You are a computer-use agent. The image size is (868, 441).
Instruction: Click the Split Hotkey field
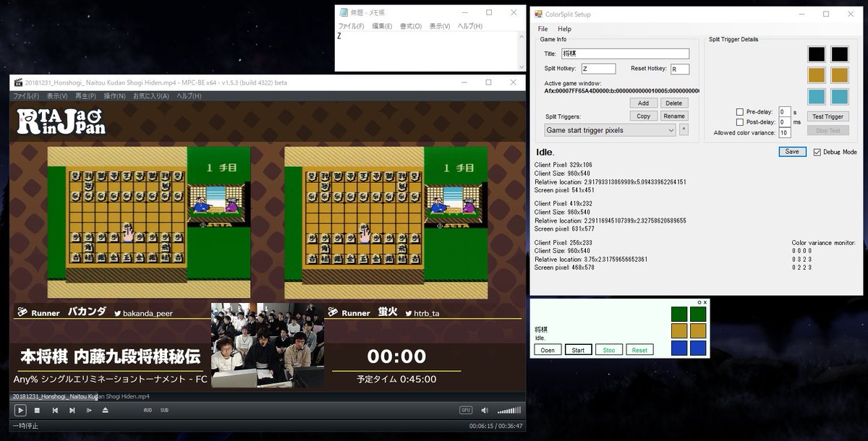pos(598,69)
